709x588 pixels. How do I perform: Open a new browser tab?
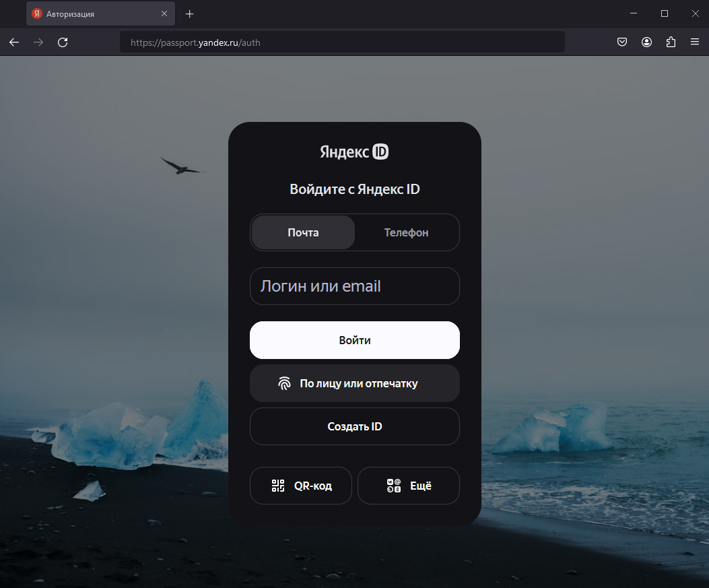(190, 13)
